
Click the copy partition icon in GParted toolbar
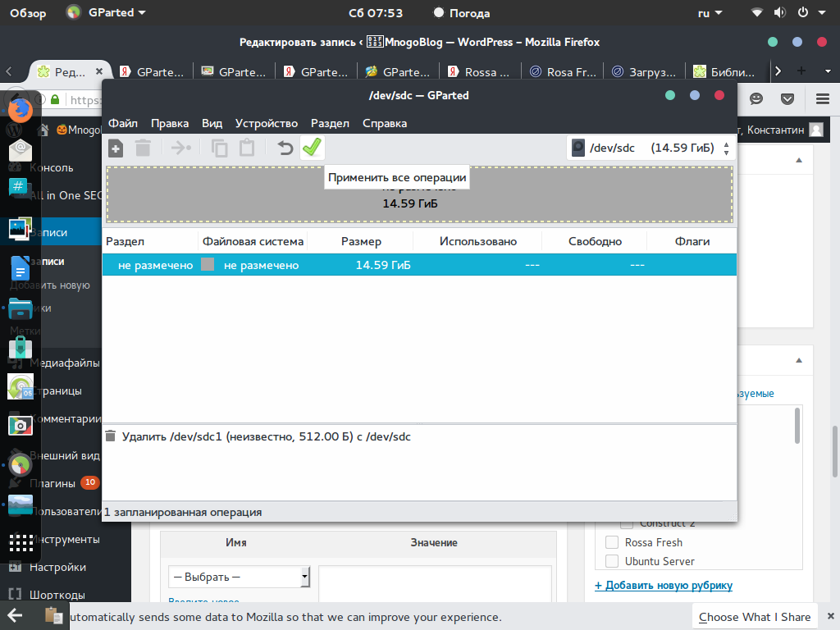pyautogui.click(x=220, y=148)
